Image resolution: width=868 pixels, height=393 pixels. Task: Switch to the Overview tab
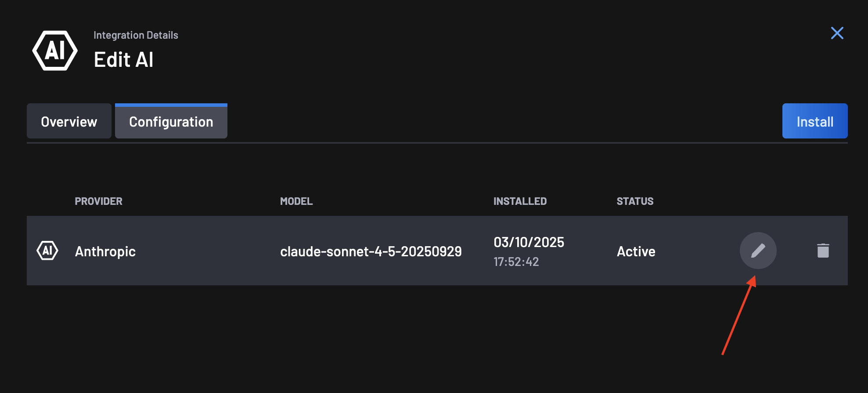tap(68, 121)
